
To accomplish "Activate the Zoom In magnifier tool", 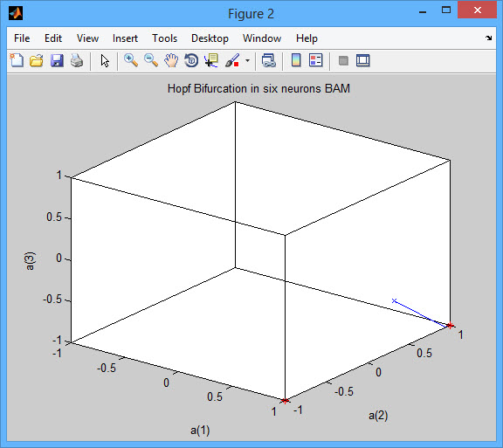I will [131, 60].
